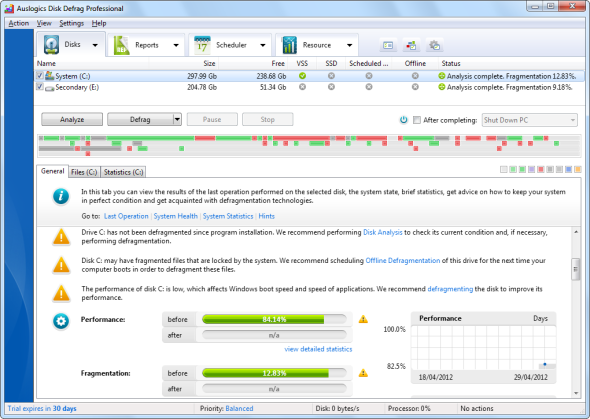Screen dimensions: 590x419
Task: Select the General tab
Action: pyautogui.click(x=53, y=171)
